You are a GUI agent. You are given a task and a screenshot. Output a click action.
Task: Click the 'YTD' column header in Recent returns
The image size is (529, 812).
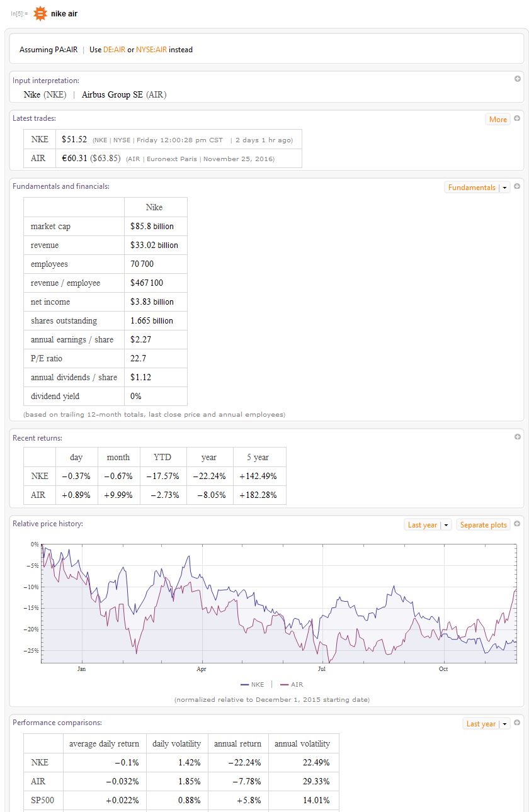click(162, 457)
